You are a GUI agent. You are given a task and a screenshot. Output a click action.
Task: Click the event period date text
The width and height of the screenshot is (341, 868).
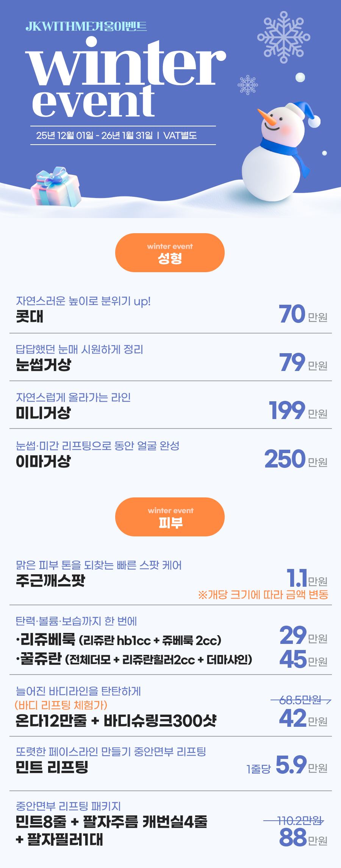[117, 136]
